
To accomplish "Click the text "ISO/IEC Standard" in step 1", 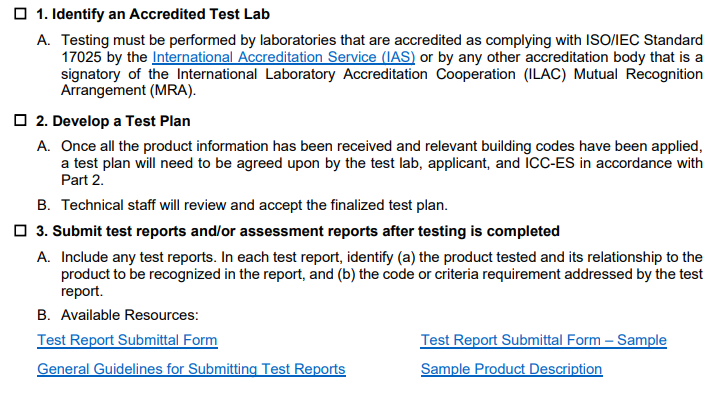I will (644, 40).
